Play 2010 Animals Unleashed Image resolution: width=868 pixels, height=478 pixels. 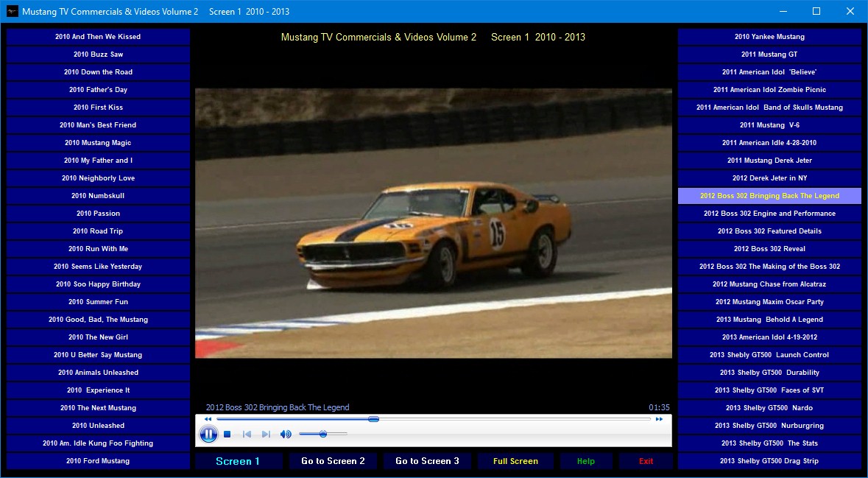tap(98, 373)
